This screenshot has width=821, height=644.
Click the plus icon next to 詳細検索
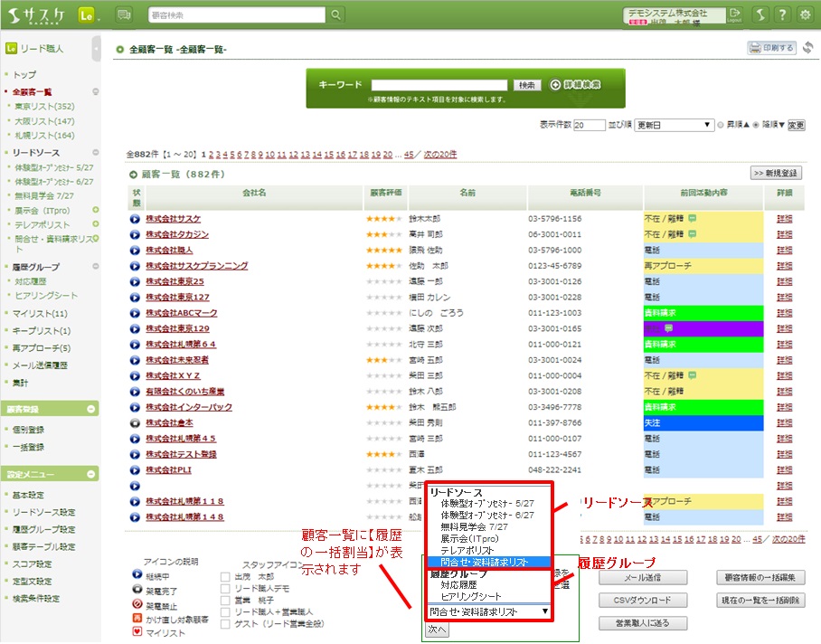pyautogui.click(x=555, y=85)
